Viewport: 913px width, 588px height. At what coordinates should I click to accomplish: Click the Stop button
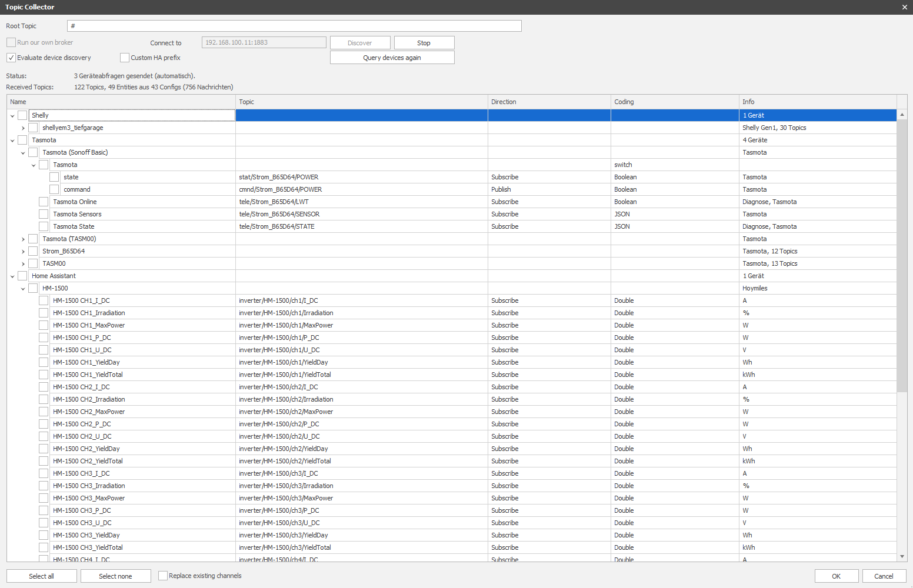(424, 43)
